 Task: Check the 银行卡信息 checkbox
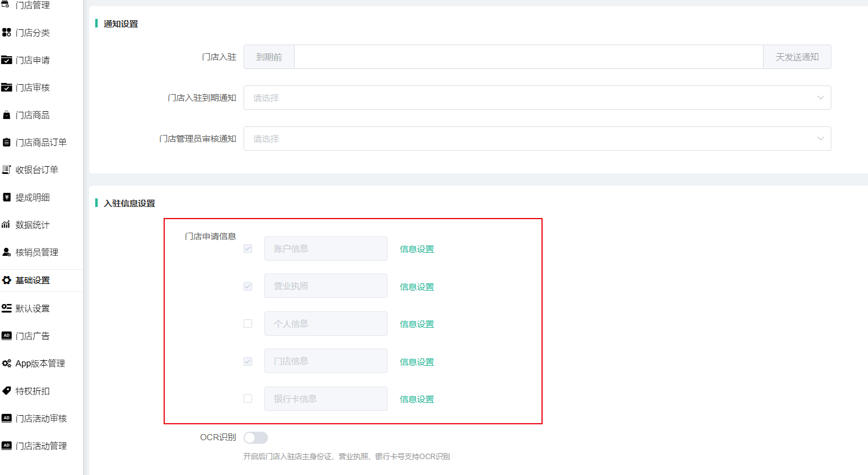coord(248,399)
